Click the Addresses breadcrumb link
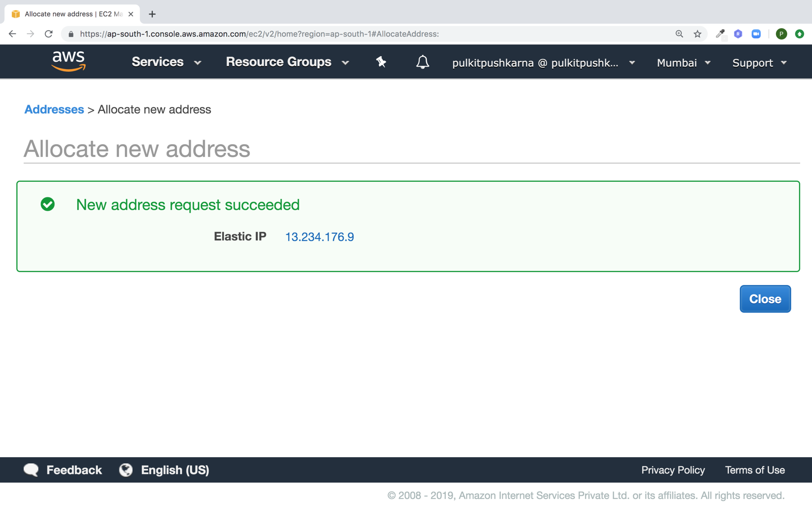 54,110
